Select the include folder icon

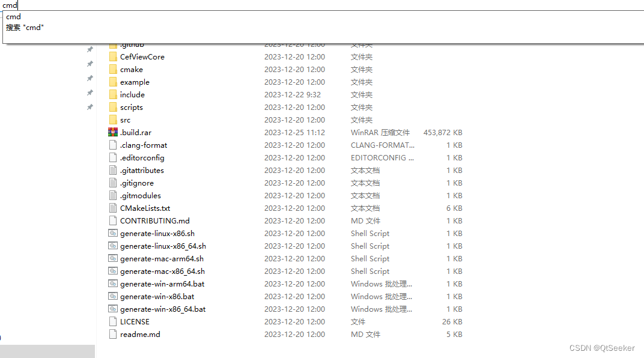113,94
